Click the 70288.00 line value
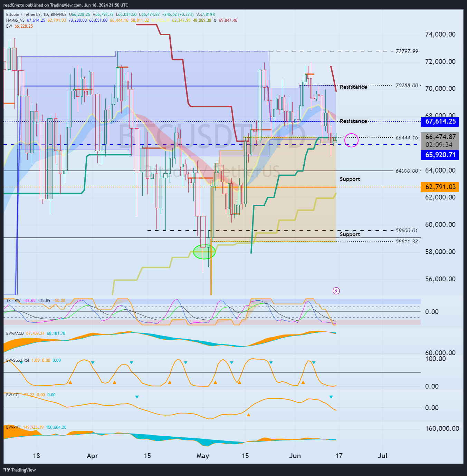The height and width of the screenshot is (476, 467). coord(407,86)
